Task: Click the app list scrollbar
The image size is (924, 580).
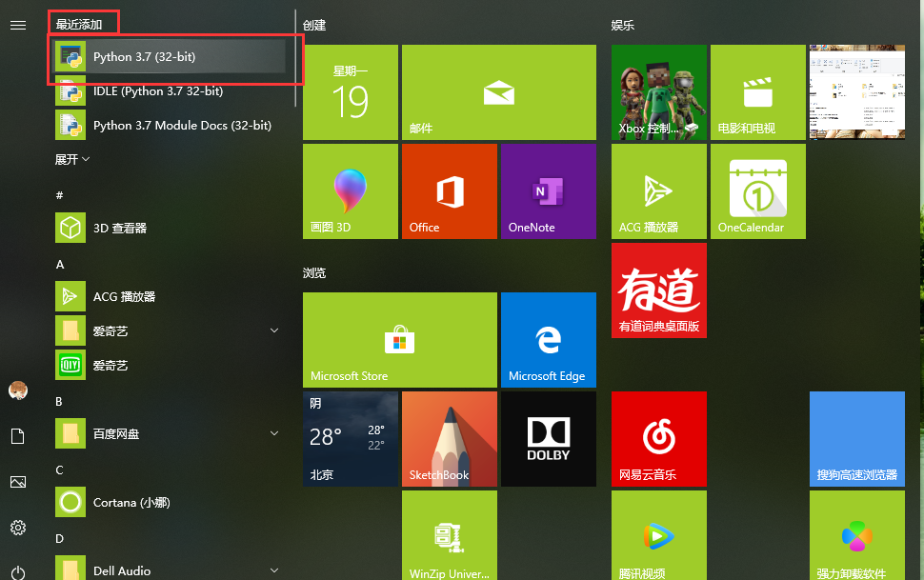Action: 295,58
